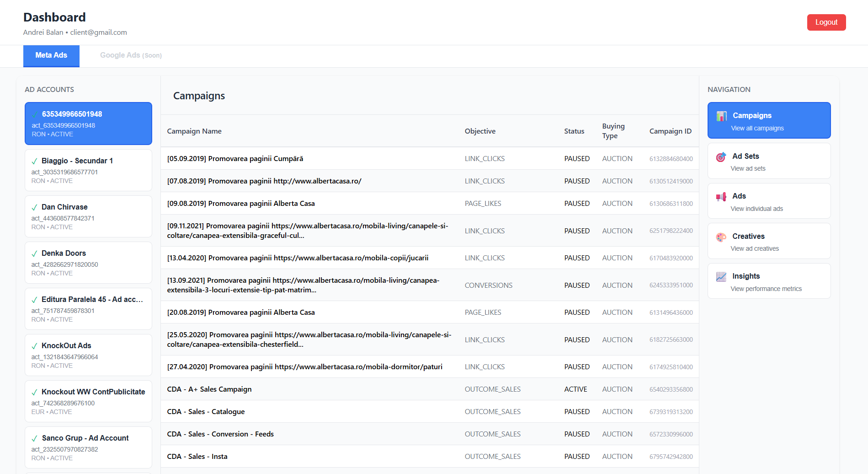Choose the Sanco Grup ad account

[x=88, y=447]
